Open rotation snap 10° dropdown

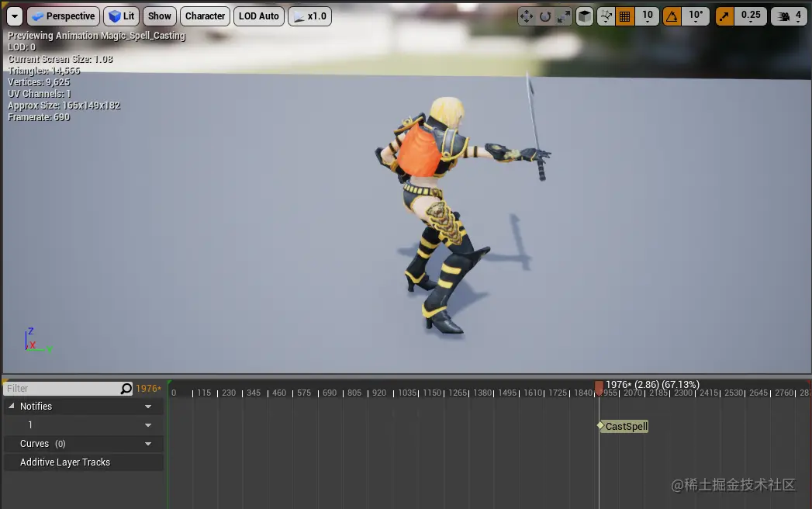[x=696, y=16]
